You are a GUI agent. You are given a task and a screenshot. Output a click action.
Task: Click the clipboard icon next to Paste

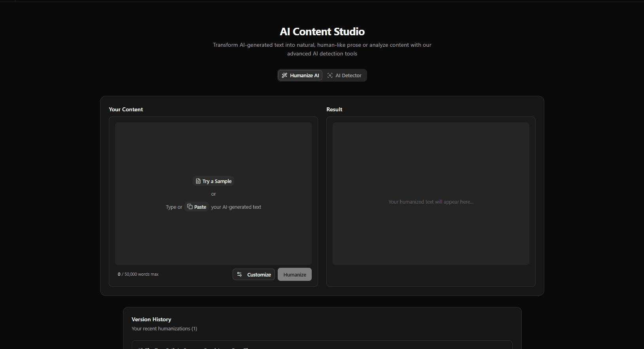190,207
